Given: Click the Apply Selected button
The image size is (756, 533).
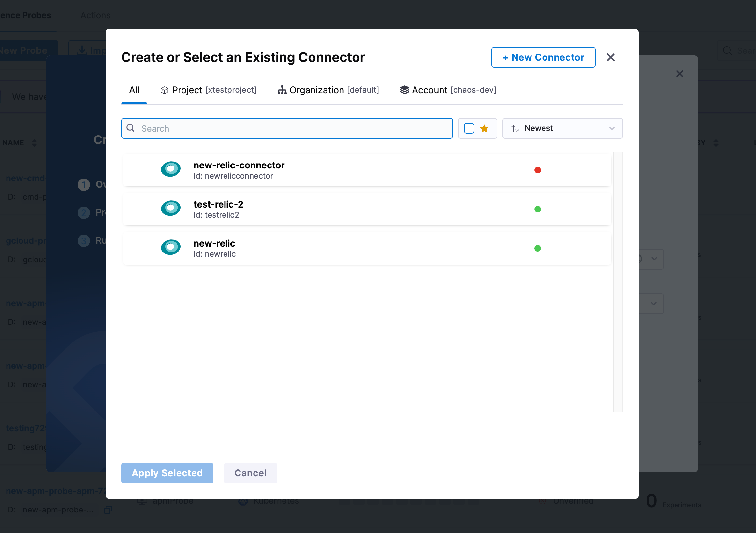Looking at the screenshot, I should coord(167,473).
